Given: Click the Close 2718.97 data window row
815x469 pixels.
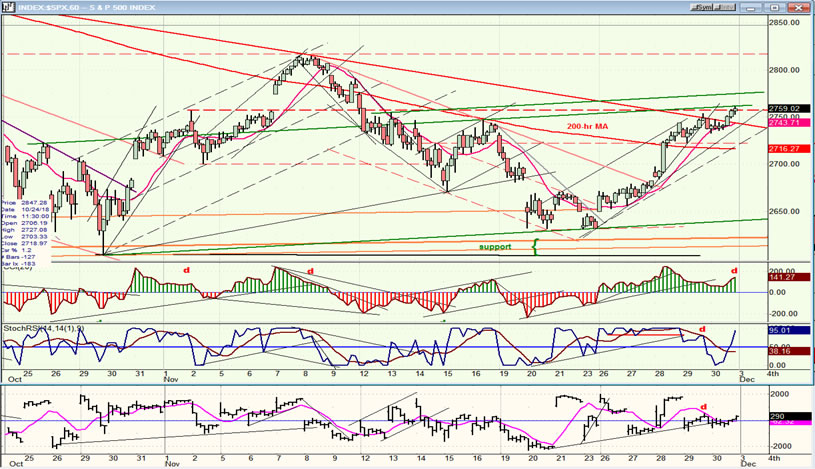Looking at the screenshot, I should click(24, 243).
